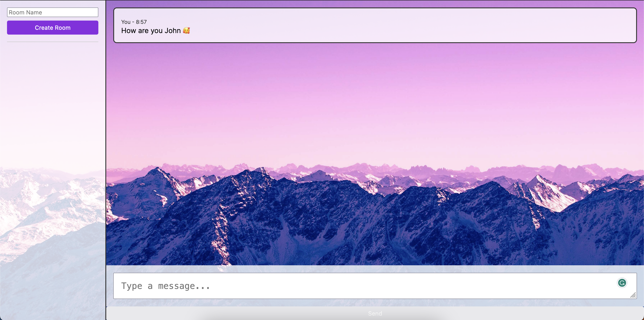Viewport: 644px width, 320px height.
Task: Click the divider line under Create Room
Action: [x=53, y=42]
